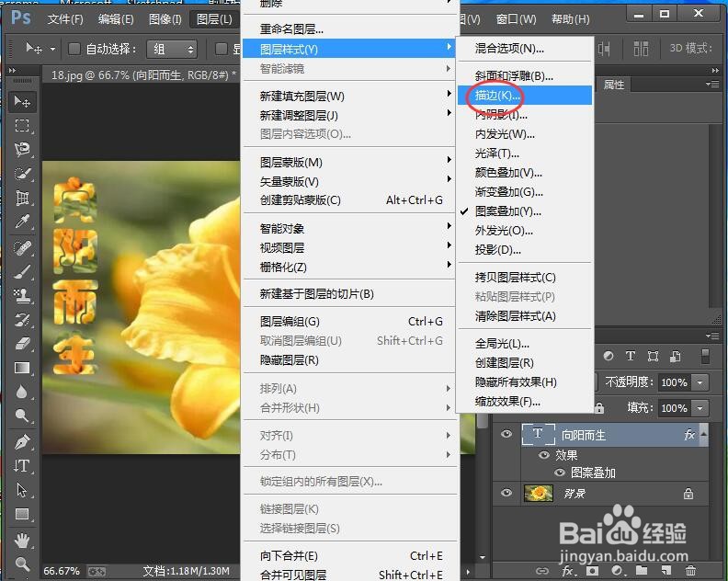This screenshot has width=728, height=581.
Task: Select the Zoom tool in toolbox
Action: tap(22, 564)
